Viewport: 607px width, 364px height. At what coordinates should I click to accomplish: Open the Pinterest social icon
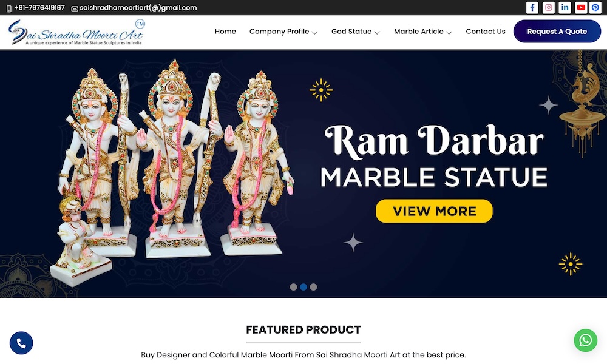pos(595,7)
